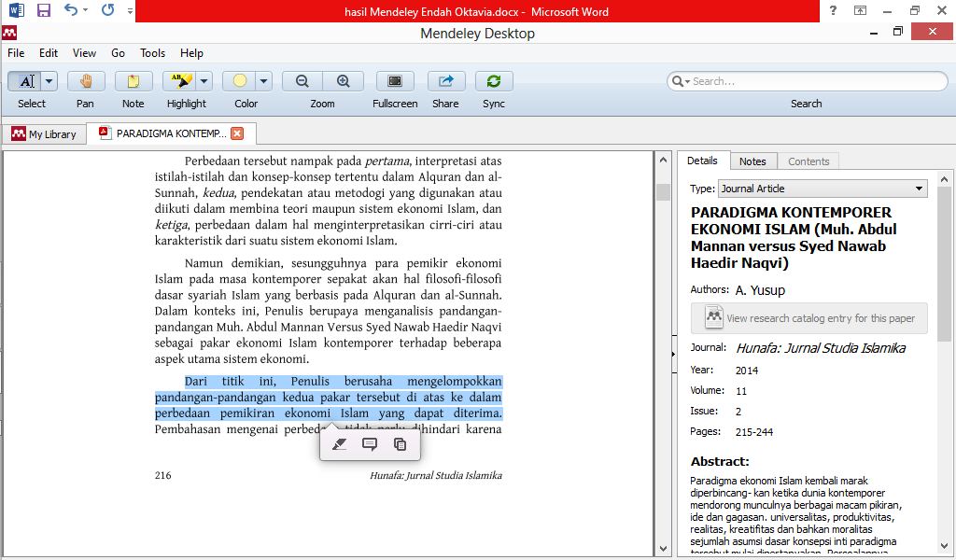The width and height of the screenshot is (956, 560).
Task: Expand the Type Journal Article dropdown
Action: coord(823,189)
